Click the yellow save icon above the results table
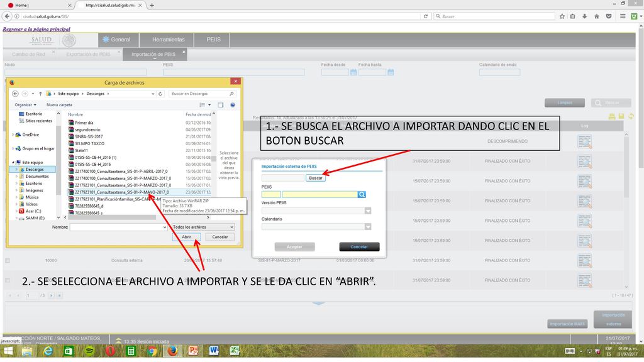This screenshot has height=362, width=644. point(621,116)
